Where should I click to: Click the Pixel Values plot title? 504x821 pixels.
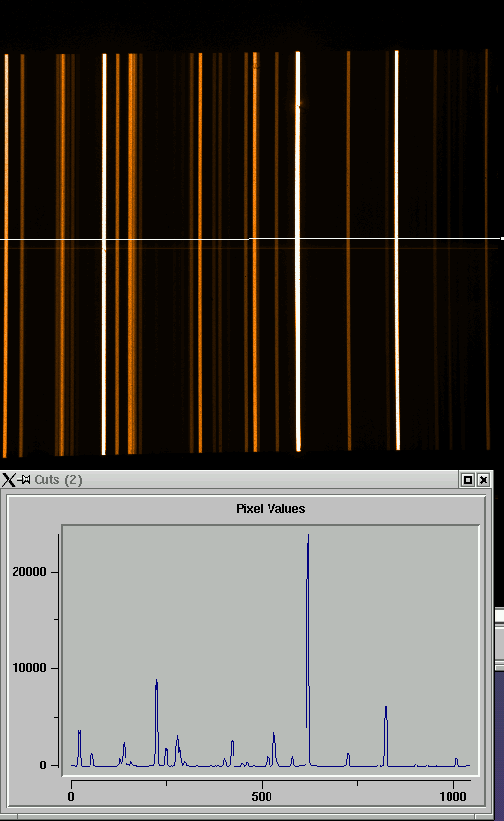270,509
